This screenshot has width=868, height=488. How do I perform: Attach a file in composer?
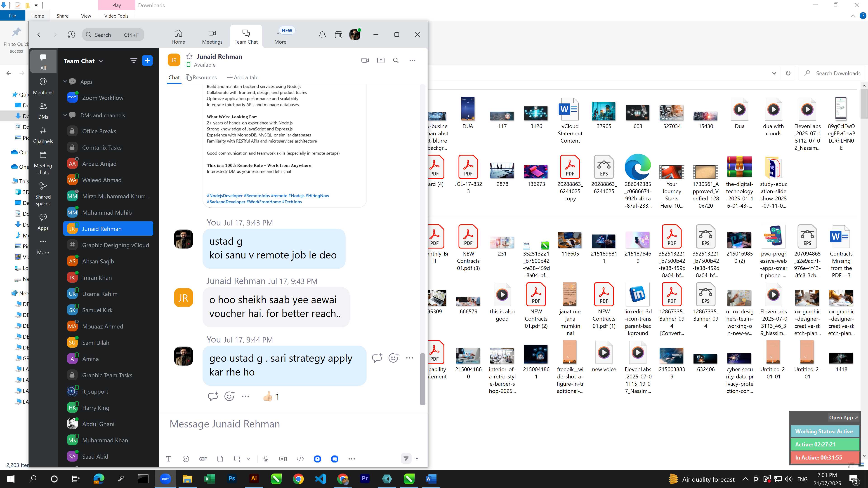point(220,459)
